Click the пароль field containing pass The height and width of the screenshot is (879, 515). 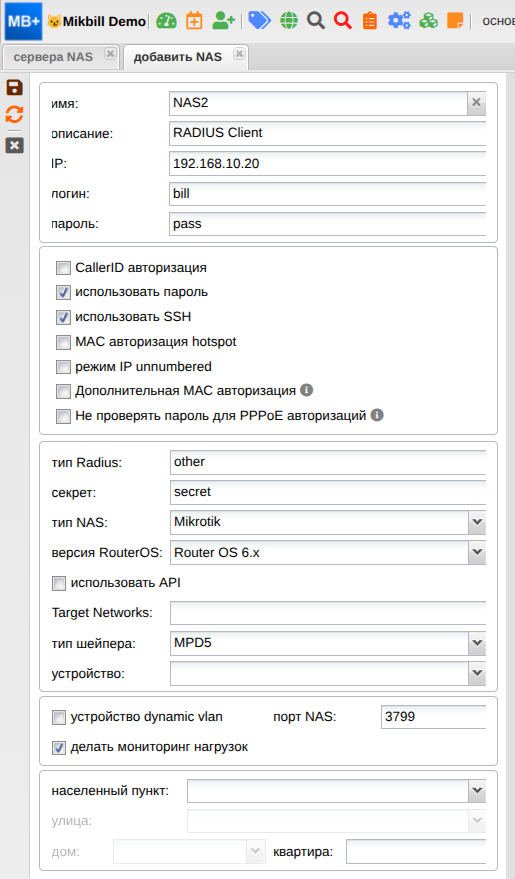[327, 224]
